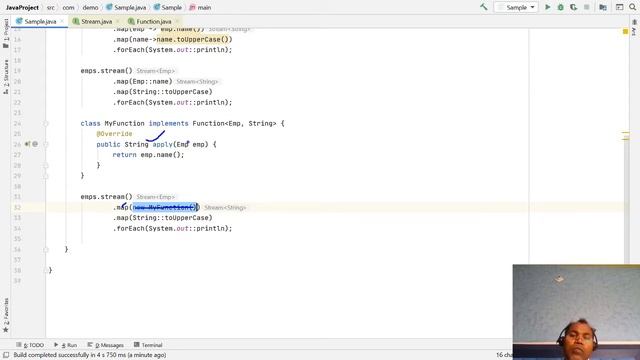Click '.map(Emp::name)' on line 20
This screenshot has height=360, width=640.
[x=142, y=81]
